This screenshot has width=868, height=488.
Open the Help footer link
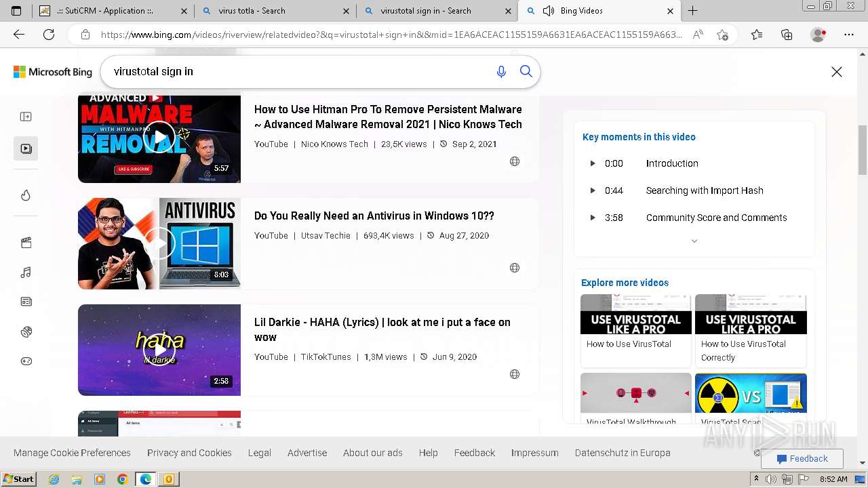tap(428, 453)
